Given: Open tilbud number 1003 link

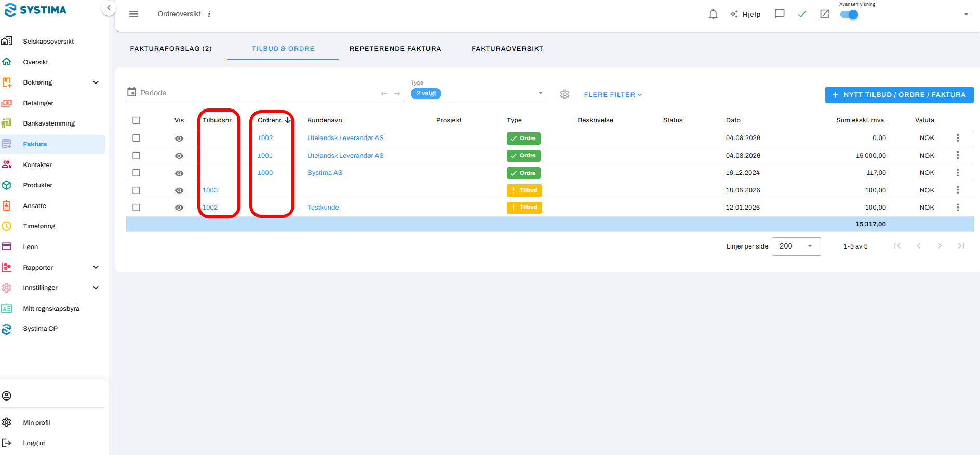Looking at the screenshot, I should click(210, 190).
